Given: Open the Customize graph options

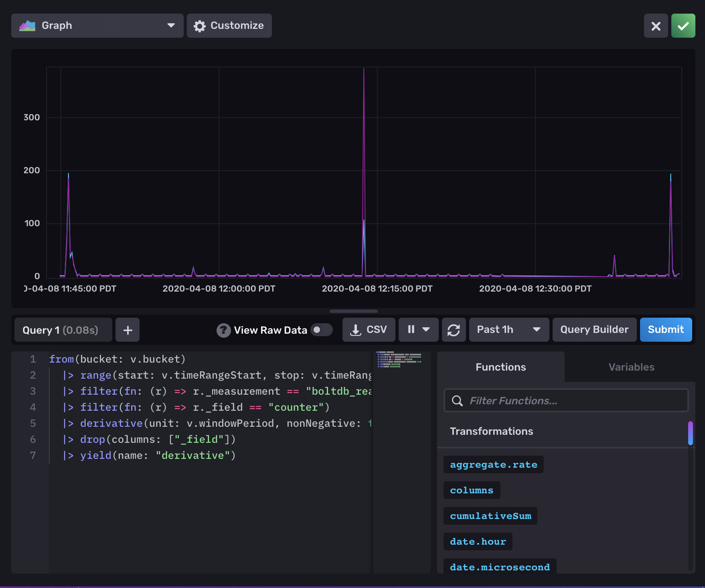Looking at the screenshot, I should click(229, 25).
